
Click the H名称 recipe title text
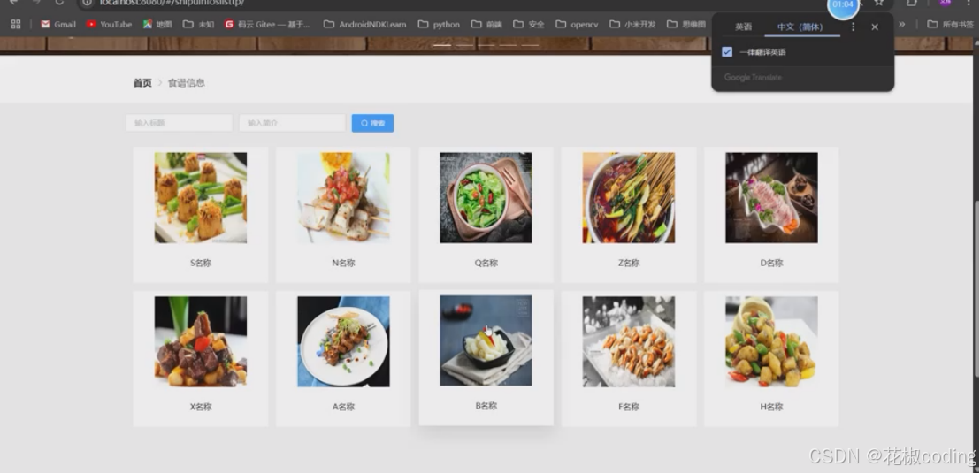pos(771,407)
